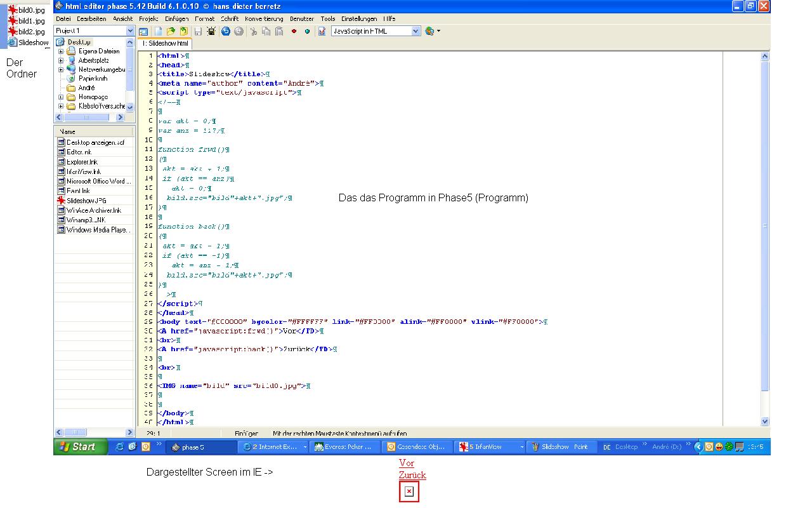
Task: Save the document with the floppy disk icon
Action: [198, 31]
